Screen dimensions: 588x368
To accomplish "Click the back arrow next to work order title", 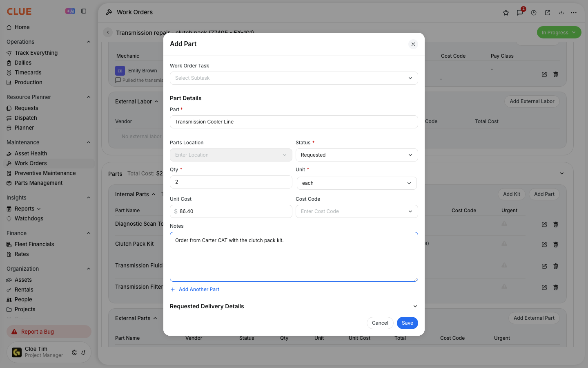I will pos(108,32).
